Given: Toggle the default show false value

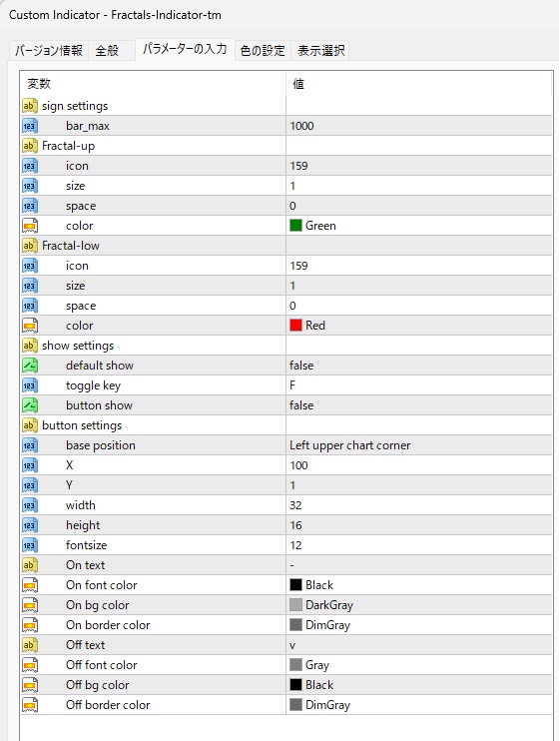Looking at the screenshot, I should pos(419,366).
